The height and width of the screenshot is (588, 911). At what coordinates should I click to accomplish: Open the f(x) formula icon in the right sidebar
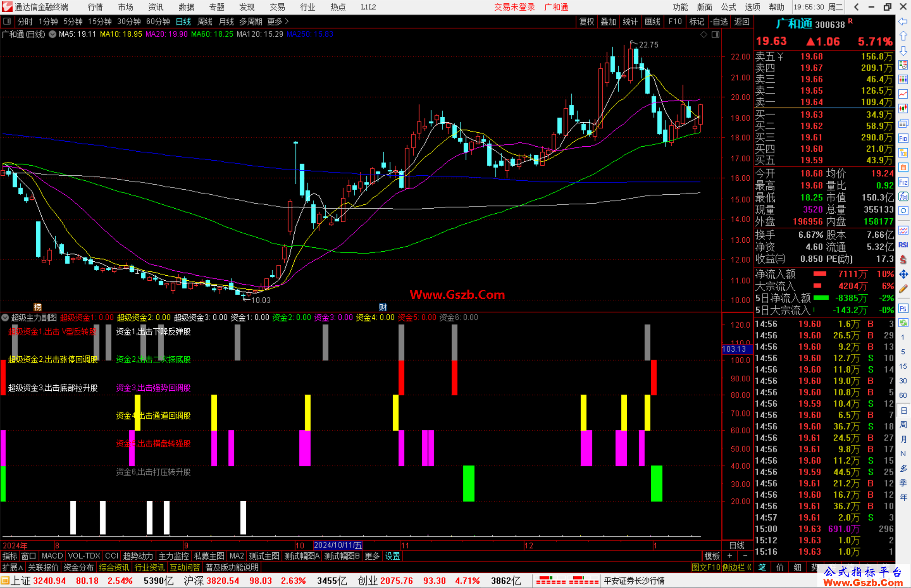tap(903, 196)
